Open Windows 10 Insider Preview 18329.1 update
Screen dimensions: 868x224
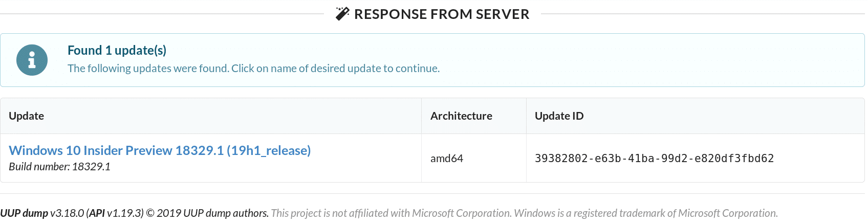tap(160, 150)
